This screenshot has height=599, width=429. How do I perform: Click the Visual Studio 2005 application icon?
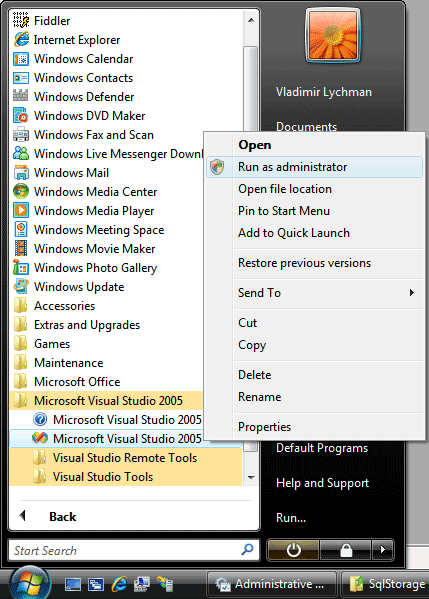coord(40,438)
